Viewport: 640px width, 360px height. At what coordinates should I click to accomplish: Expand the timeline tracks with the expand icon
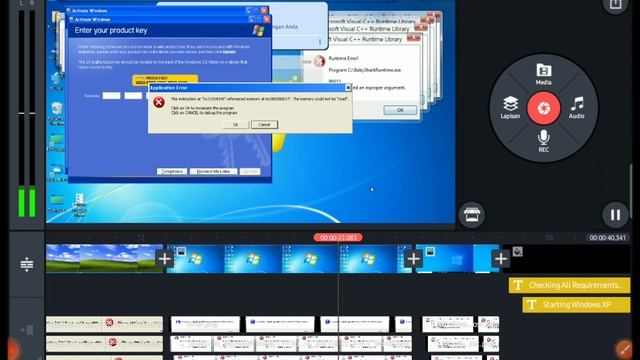27,264
